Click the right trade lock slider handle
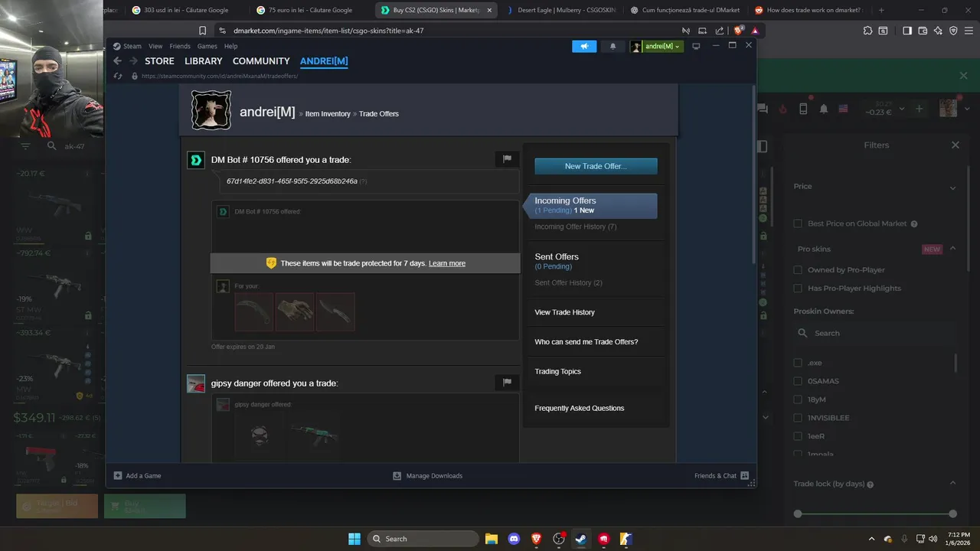This screenshot has height=551, width=980. click(952, 514)
